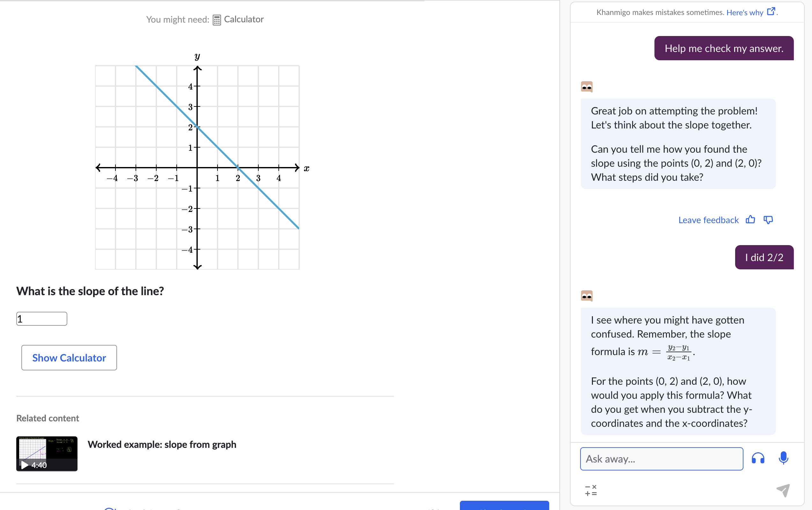The image size is (812, 510).
Task: Open "Worked example: slope from graph" title
Action: (x=162, y=444)
